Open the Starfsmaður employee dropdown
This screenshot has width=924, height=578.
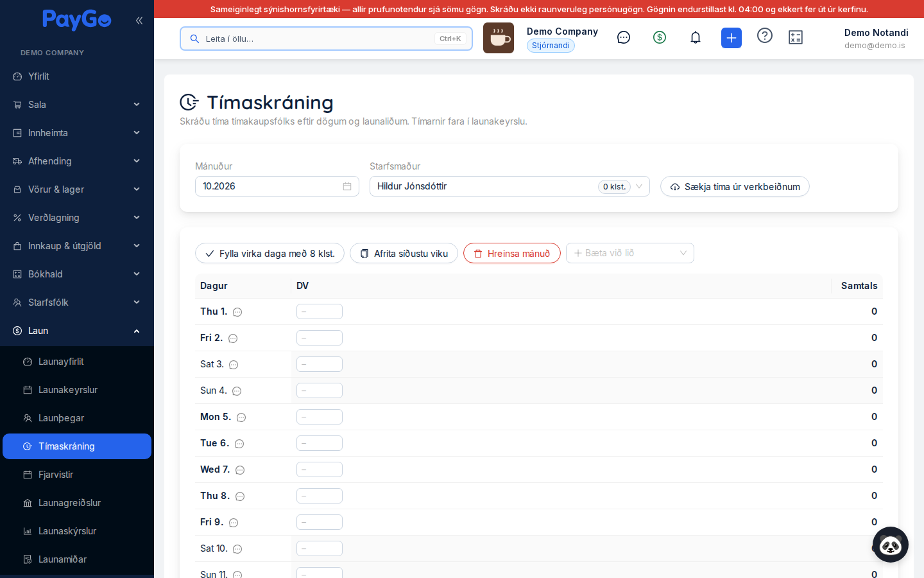pos(509,186)
